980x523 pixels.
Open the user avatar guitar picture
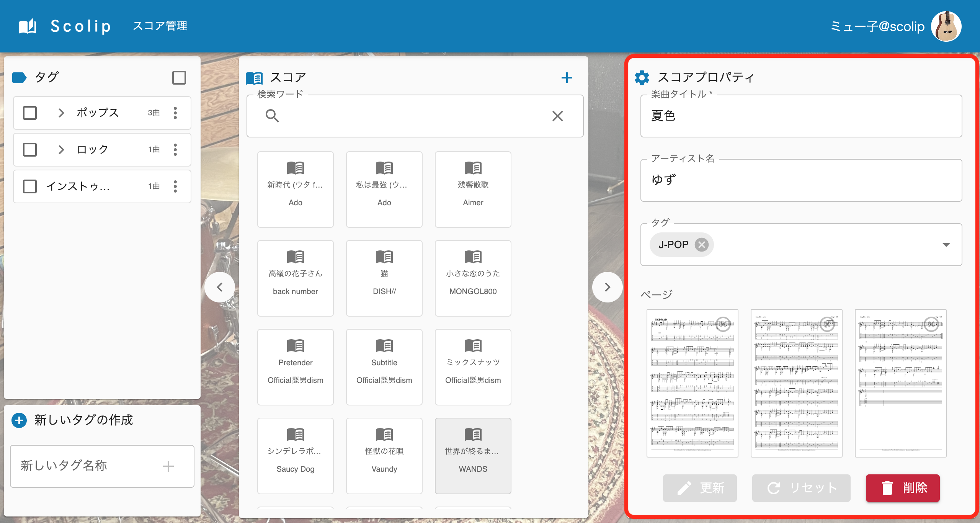946,26
